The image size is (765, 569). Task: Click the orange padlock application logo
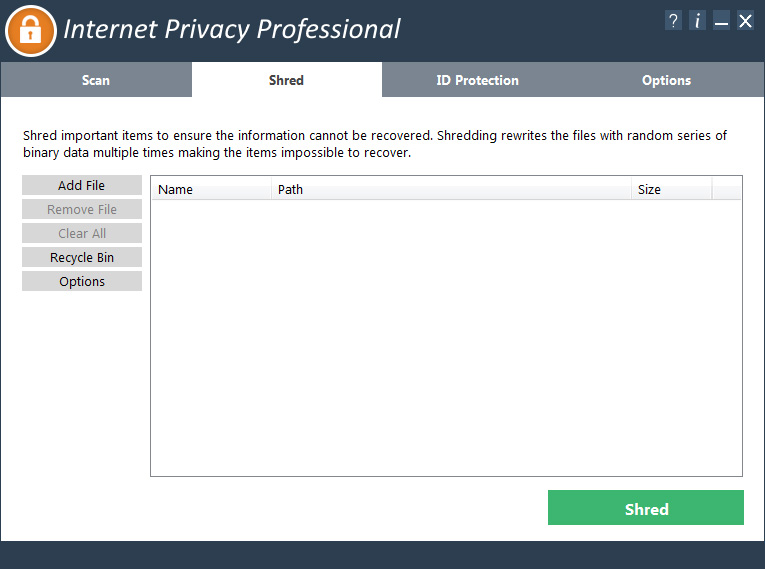click(30, 30)
